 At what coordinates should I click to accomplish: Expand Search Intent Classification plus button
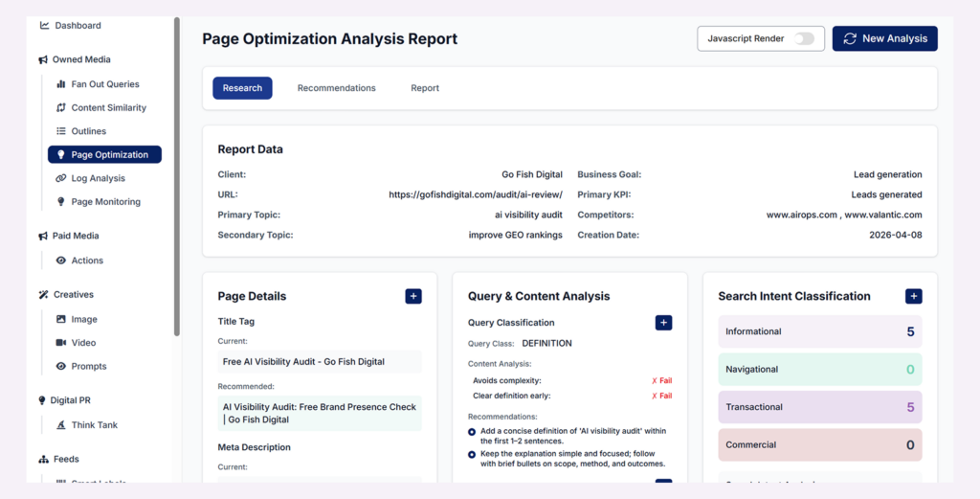coord(914,297)
